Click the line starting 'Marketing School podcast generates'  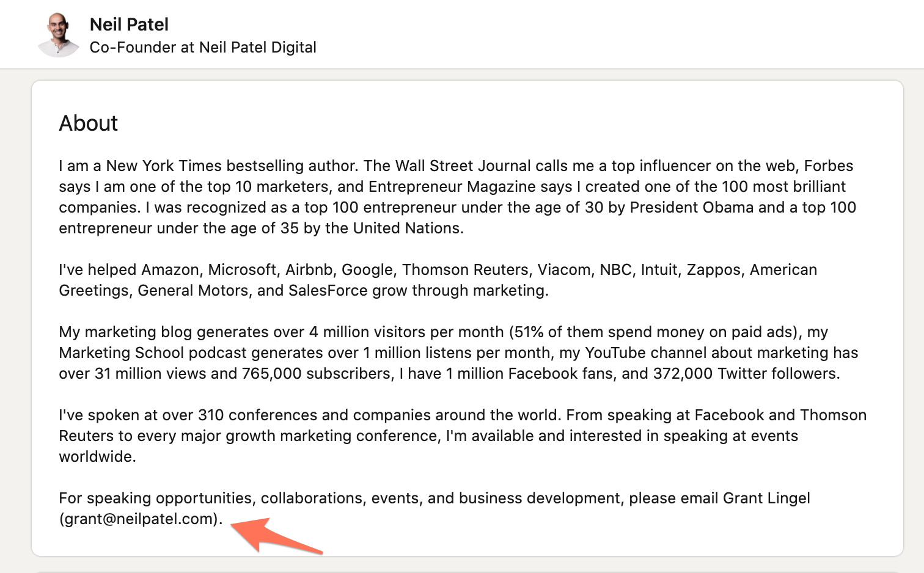point(458,352)
